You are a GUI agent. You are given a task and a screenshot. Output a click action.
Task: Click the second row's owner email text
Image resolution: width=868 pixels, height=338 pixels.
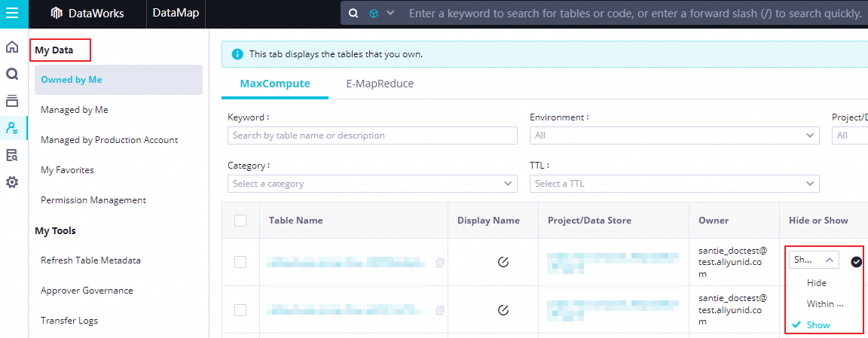click(733, 310)
